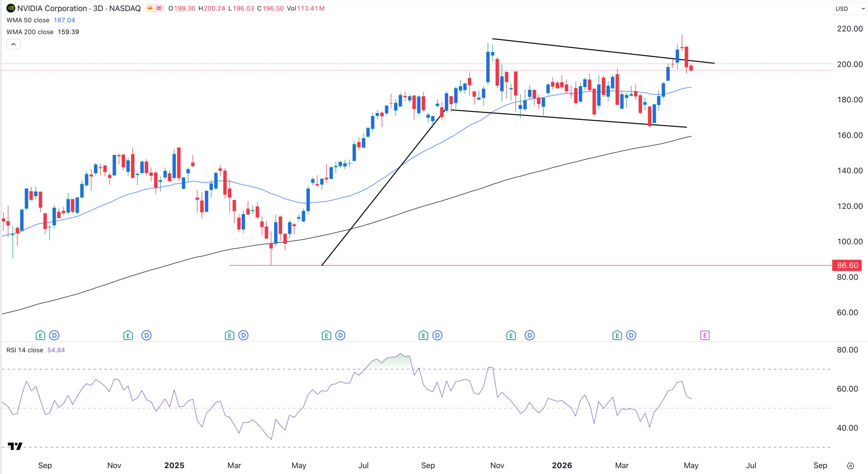The width and height of the screenshot is (868, 474).
Task: Open the dividend marker near September 2024
Action: [x=54, y=336]
